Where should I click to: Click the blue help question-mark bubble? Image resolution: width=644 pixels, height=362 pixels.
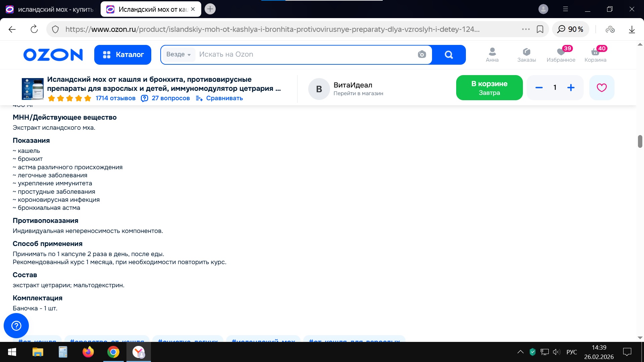[16, 325]
